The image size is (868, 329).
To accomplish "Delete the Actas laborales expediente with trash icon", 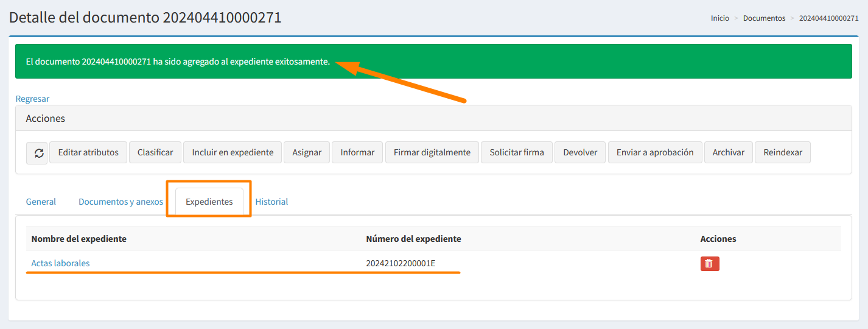I will point(710,263).
